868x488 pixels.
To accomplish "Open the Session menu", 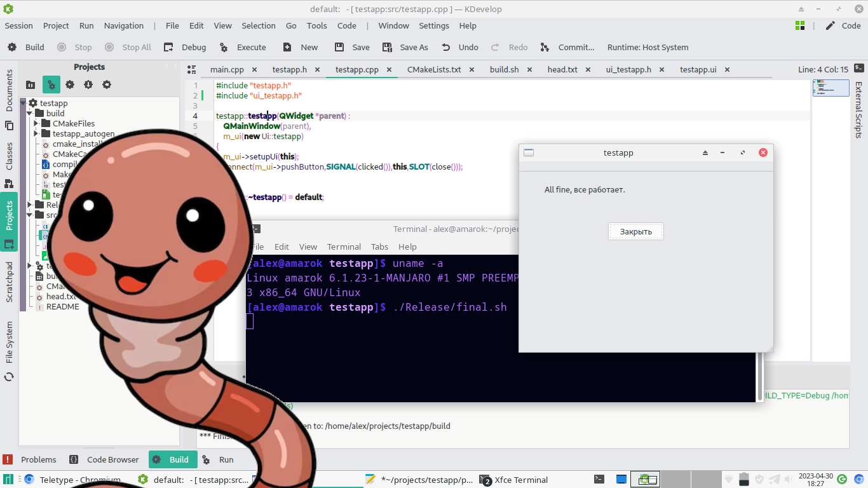I will click(x=18, y=25).
